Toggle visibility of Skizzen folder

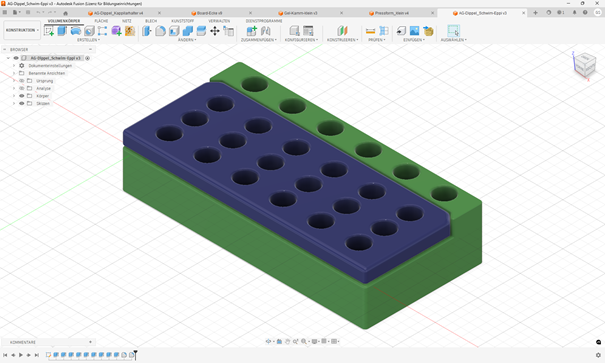coord(22,103)
